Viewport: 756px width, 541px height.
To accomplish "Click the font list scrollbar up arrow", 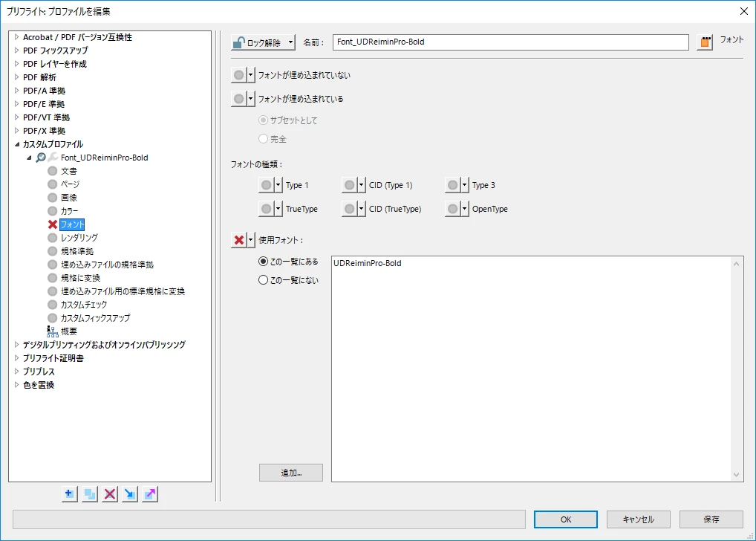I will (x=736, y=264).
